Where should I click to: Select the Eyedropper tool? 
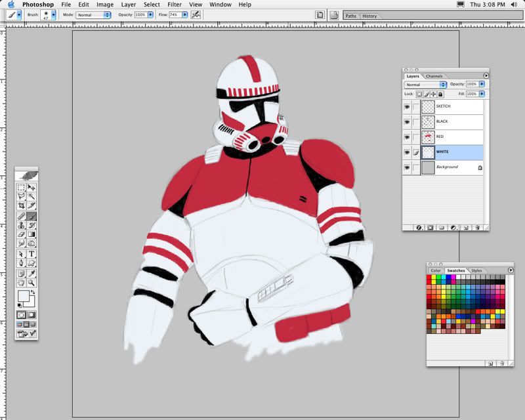(x=31, y=274)
